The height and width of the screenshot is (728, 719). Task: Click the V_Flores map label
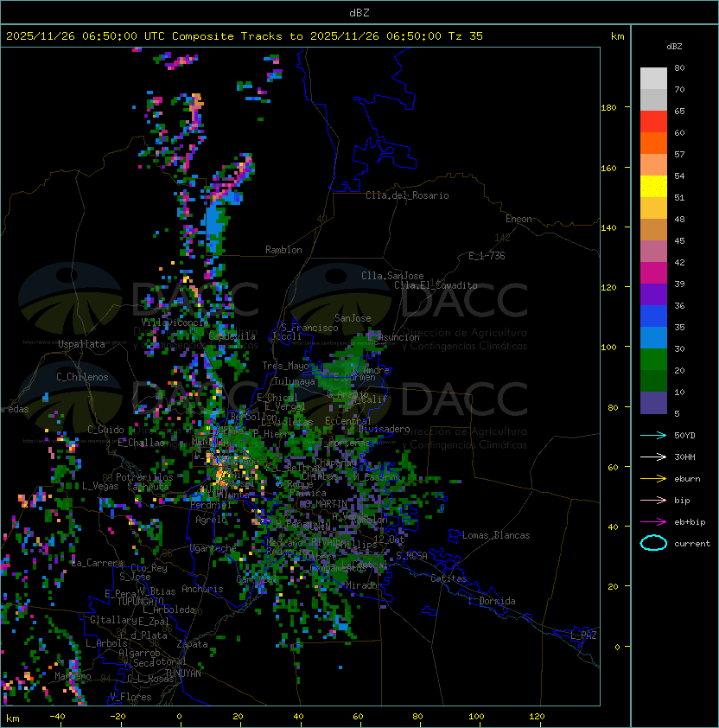click(130, 697)
